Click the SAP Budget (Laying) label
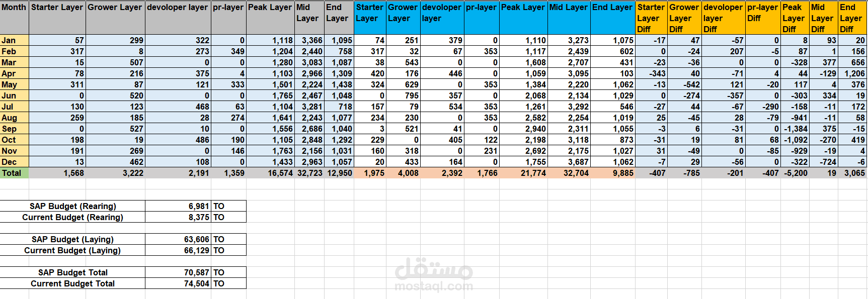This screenshot has height=299, width=868. pos(72,239)
